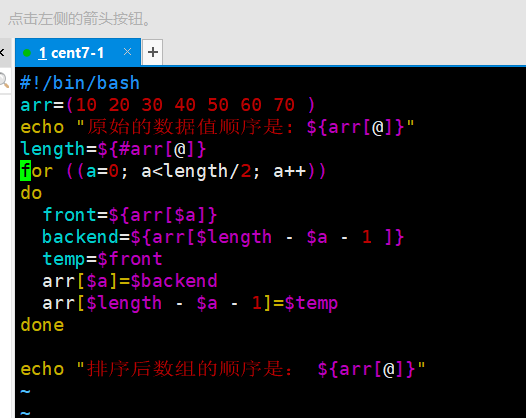
Task: Click the do keyword line
Action: click(31, 193)
